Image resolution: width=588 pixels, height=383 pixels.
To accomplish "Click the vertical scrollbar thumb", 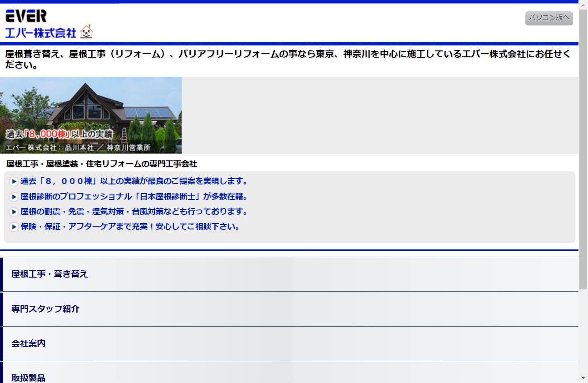I will click(583, 149).
